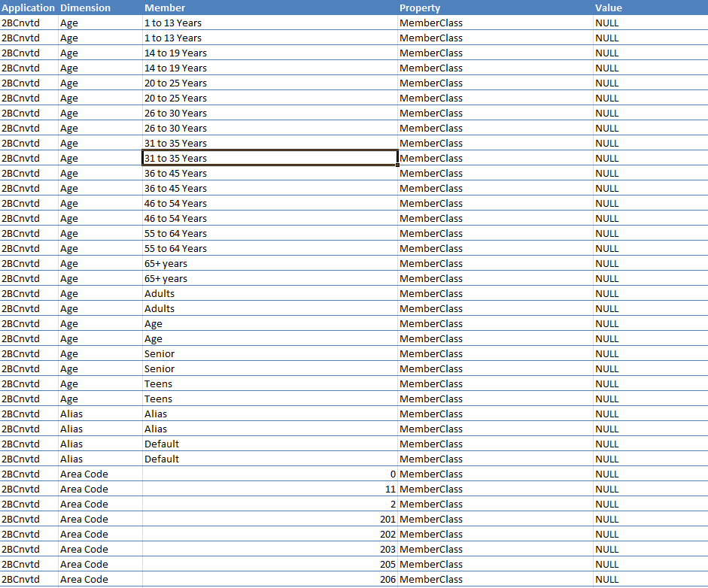This screenshot has height=588, width=708.
Task: Select 'Area Code' in the member 0 row
Action: tap(100, 474)
